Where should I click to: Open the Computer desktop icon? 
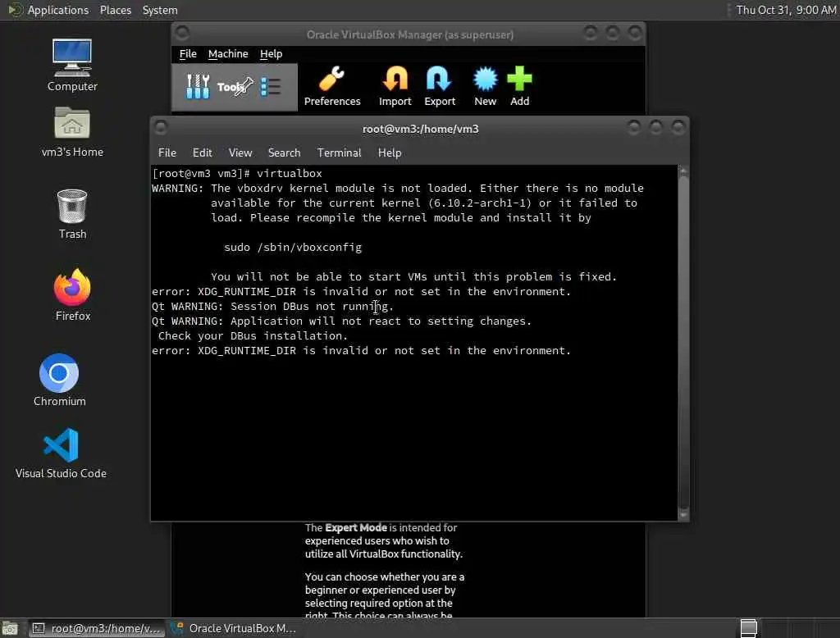[x=72, y=66]
